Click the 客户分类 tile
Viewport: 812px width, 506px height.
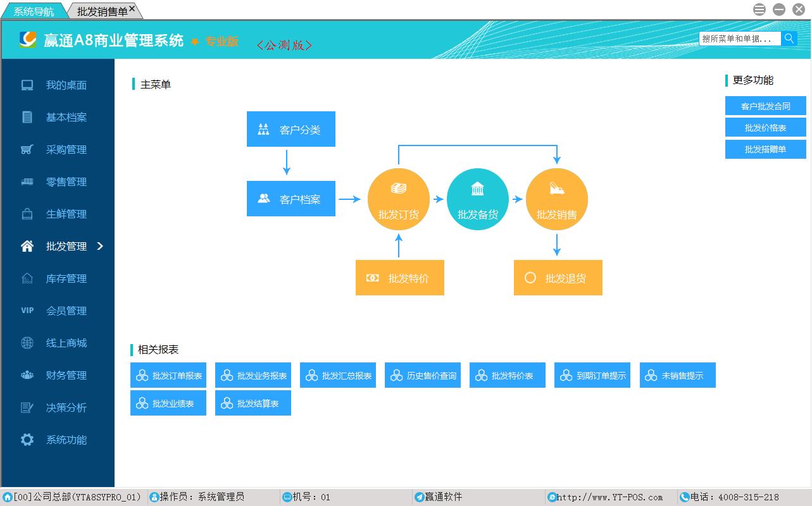pos(290,130)
